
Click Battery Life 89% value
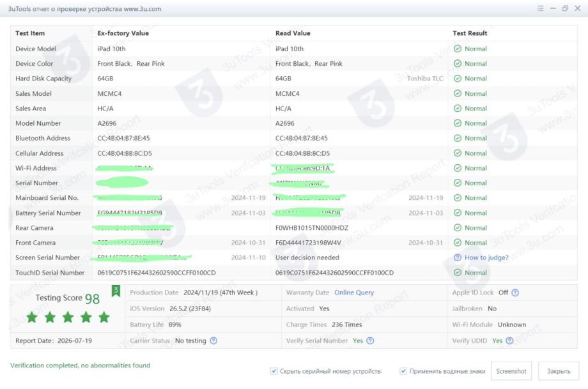(x=174, y=324)
